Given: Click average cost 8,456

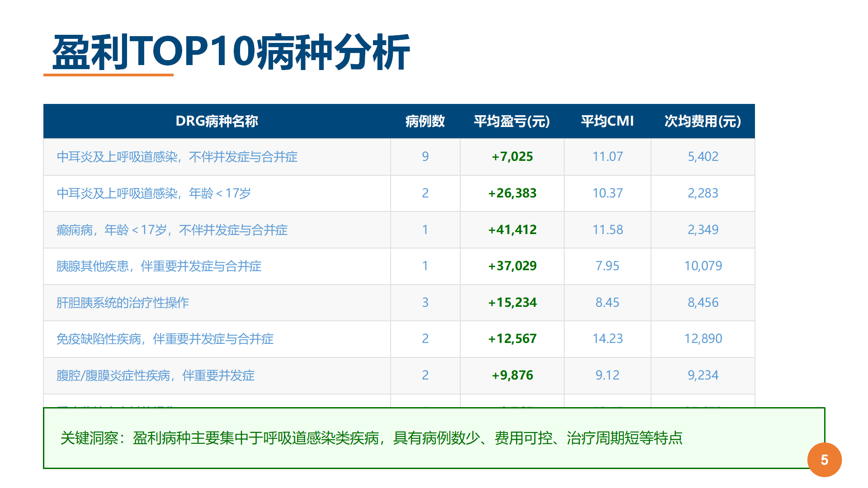Looking at the screenshot, I should coord(703,303).
